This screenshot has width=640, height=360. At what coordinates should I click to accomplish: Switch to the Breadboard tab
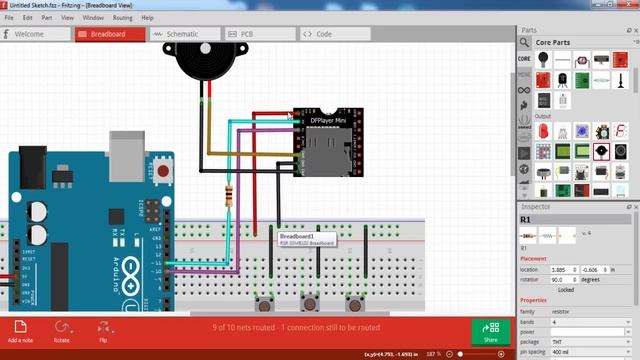pos(110,34)
